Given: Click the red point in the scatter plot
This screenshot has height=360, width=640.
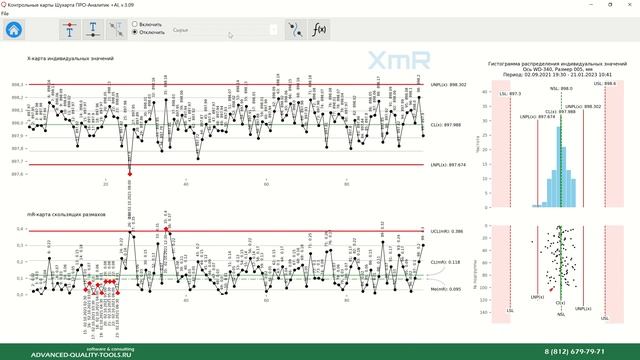Looking at the screenshot, I should pyautogui.click(x=551, y=289).
